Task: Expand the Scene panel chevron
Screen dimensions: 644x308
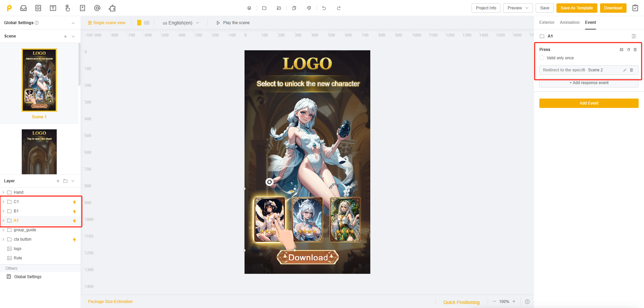Action: [x=73, y=37]
